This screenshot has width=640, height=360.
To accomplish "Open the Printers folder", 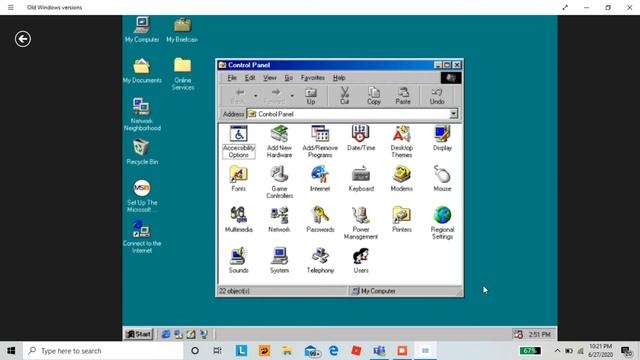I will [402, 220].
